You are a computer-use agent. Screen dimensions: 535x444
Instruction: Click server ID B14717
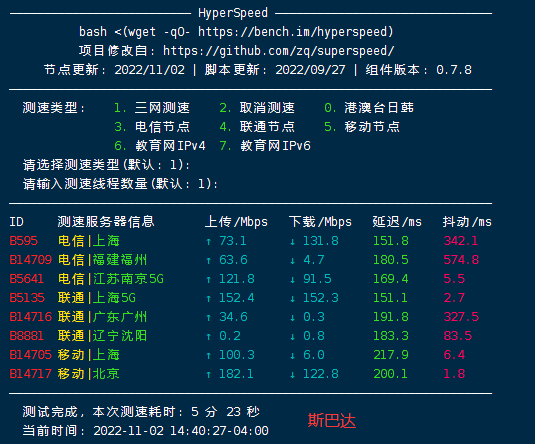coord(30,374)
